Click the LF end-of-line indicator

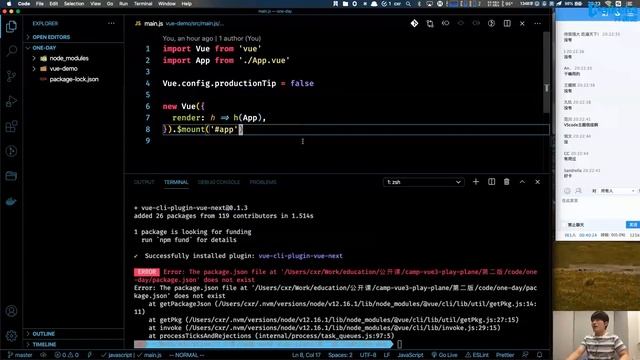tap(387, 355)
